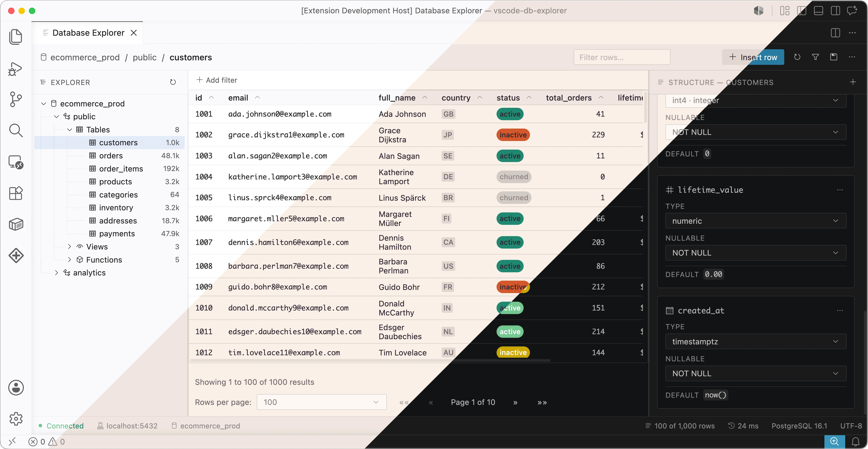Open editor more actions ellipsis
Viewport: 868px width, 449px height.
(x=852, y=33)
